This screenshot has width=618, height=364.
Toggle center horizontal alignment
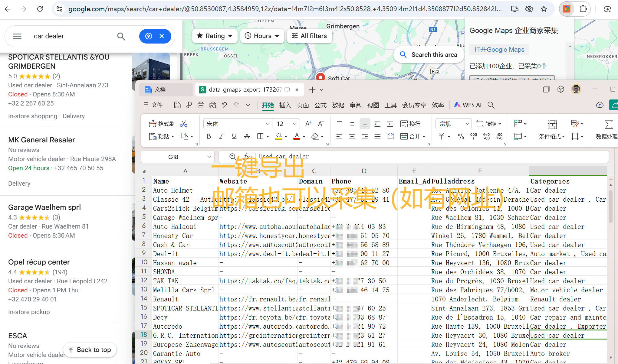point(352,137)
